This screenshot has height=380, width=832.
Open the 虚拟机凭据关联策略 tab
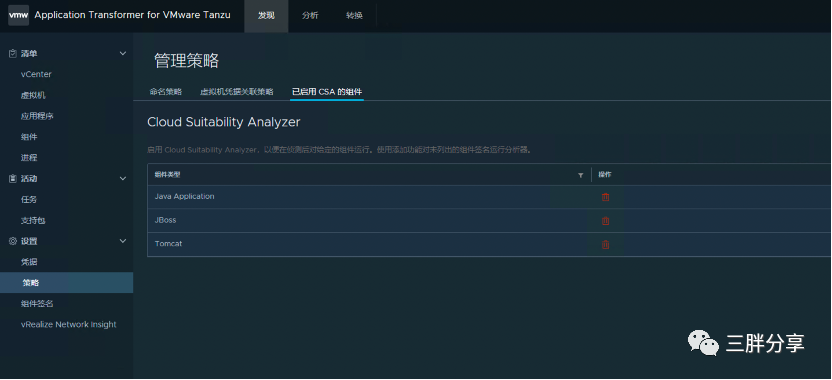(237, 92)
